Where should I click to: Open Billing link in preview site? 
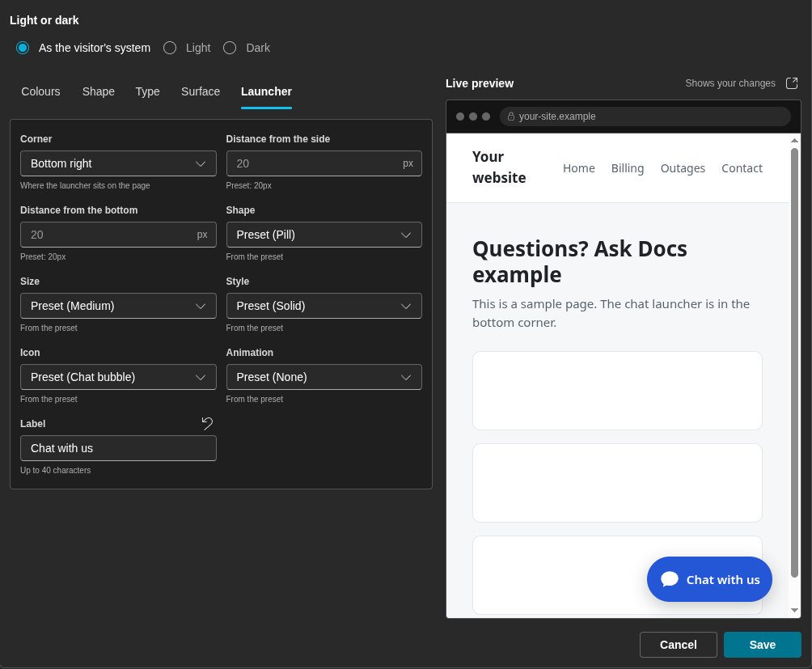(628, 168)
